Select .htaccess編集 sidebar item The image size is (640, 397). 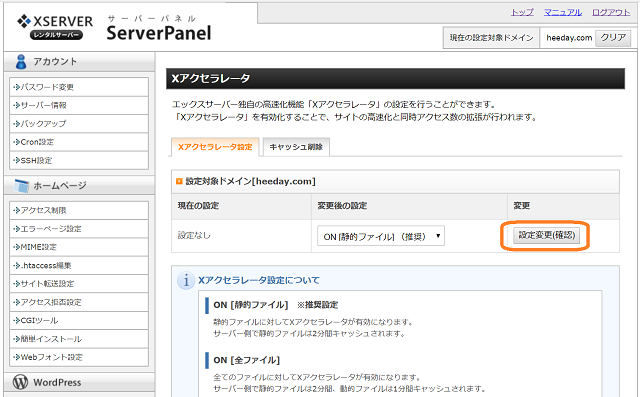pyautogui.click(x=79, y=265)
